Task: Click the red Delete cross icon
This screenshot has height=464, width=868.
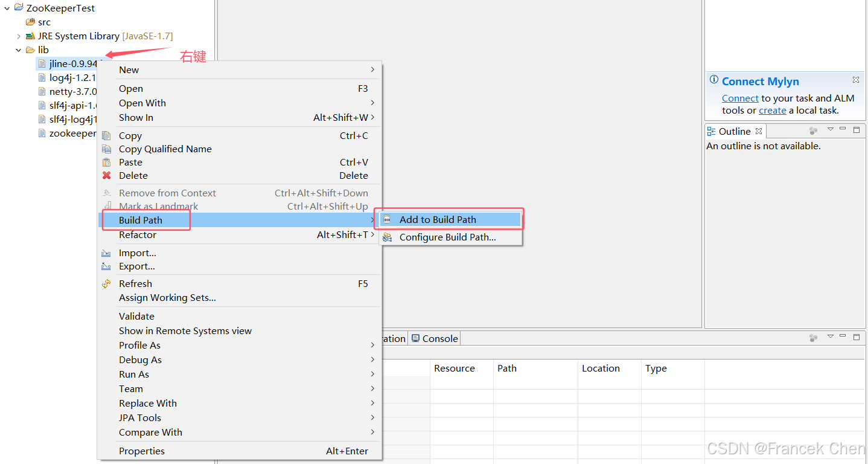Action: click(x=107, y=176)
